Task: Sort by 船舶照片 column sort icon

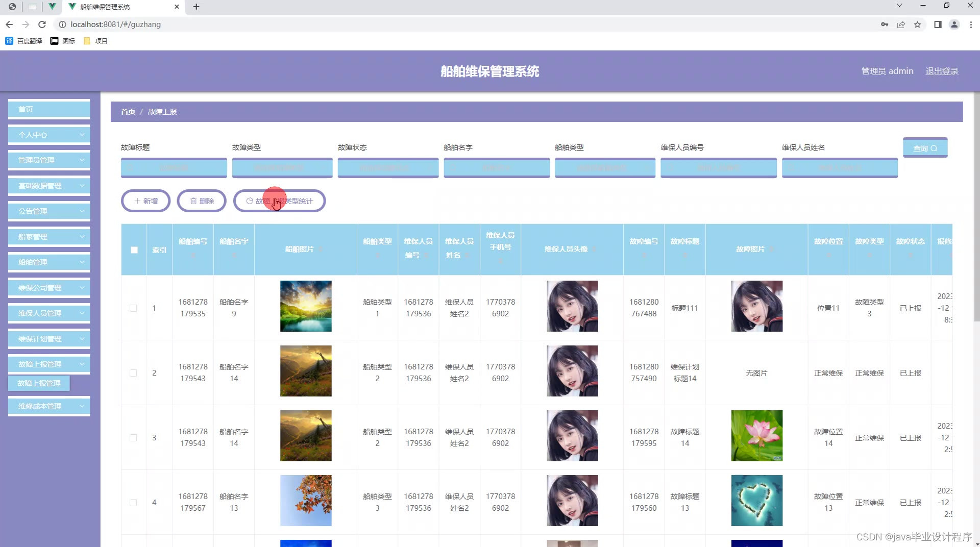Action: pyautogui.click(x=321, y=249)
